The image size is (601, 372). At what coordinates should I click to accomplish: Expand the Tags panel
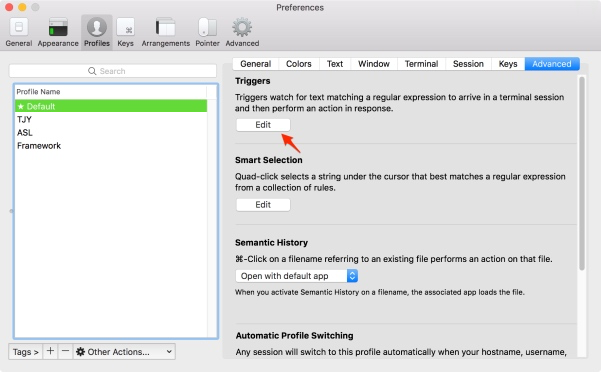26,351
